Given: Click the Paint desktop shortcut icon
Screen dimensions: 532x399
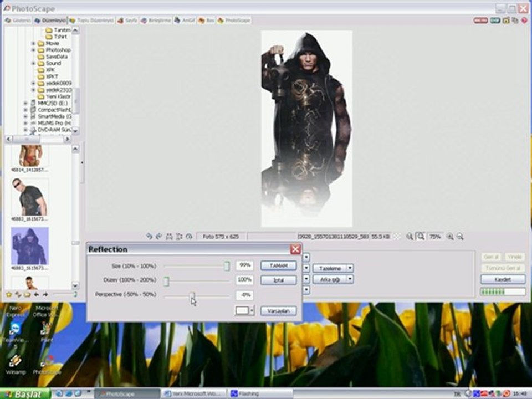Looking at the screenshot, I should (x=47, y=330).
